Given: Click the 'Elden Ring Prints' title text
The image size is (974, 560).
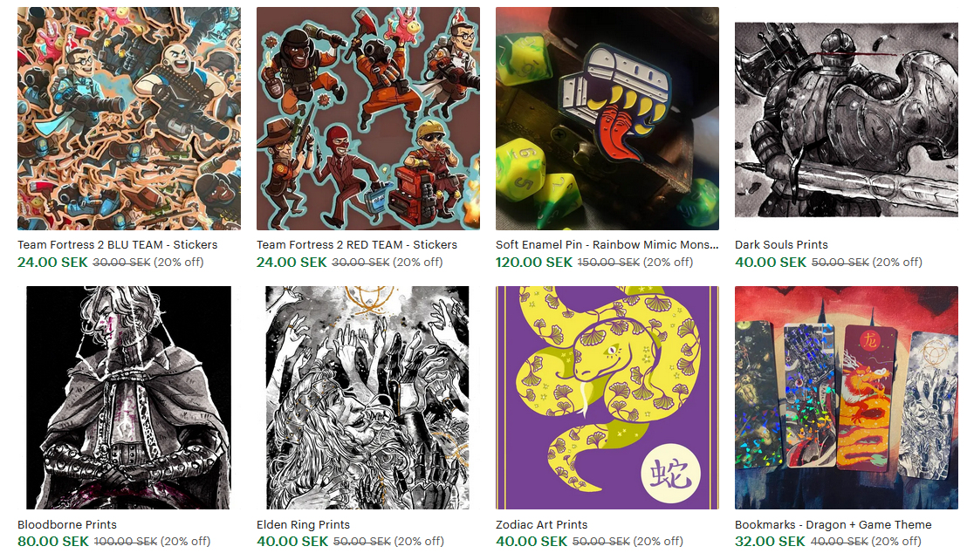Looking at the screenshot, I should pos(303,524).
